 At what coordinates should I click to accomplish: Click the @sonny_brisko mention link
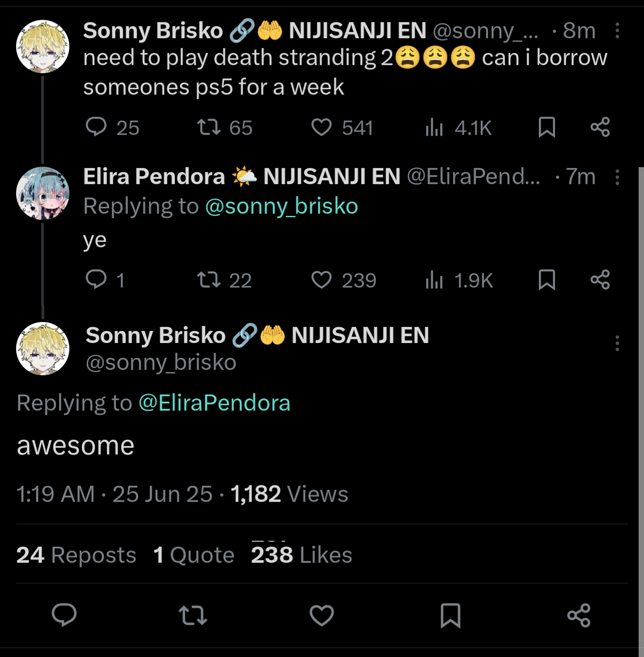[281, 206]
